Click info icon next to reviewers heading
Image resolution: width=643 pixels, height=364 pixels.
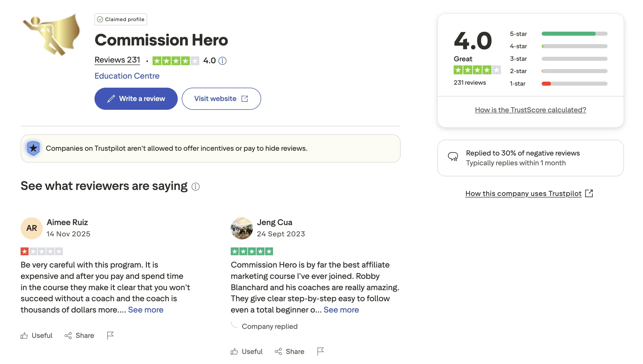tap(195, 187)
